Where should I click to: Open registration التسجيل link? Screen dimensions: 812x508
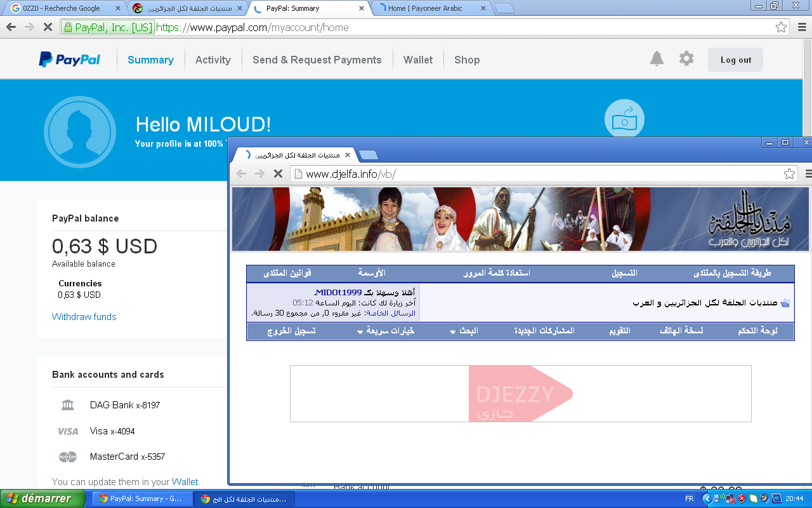[x=624, y=273]
